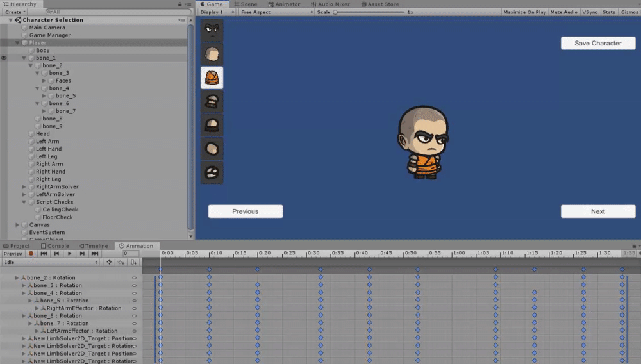Click the Previous button
Viewport: 641px width, 364px height.
[x=246, y=211]
